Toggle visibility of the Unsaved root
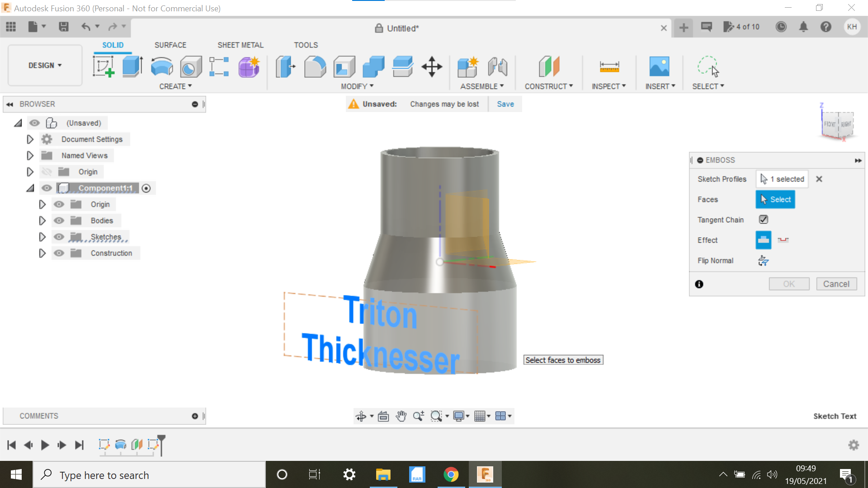Viewport: 868px width, 488px height. point(34,123)
